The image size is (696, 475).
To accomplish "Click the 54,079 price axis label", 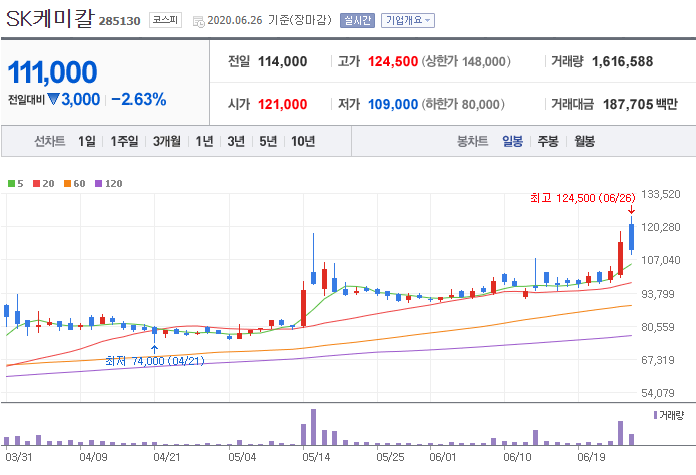I will point(658,393).
